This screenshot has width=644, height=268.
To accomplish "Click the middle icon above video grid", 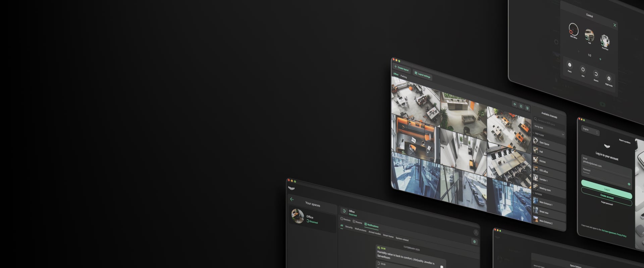I will 521,106.
